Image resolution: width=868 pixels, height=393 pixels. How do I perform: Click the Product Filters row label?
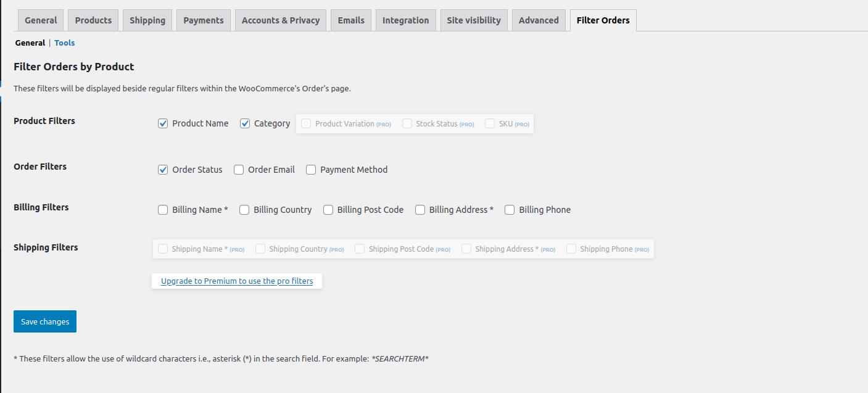[44, 121]
